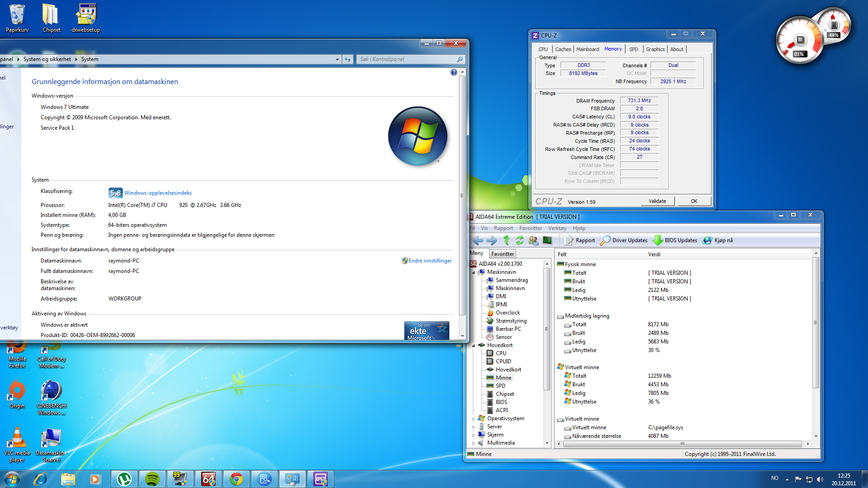This screenshot has height=488, width=868.
Task: Open the Vis menu in AIDA64
Action: click(484, 228)
